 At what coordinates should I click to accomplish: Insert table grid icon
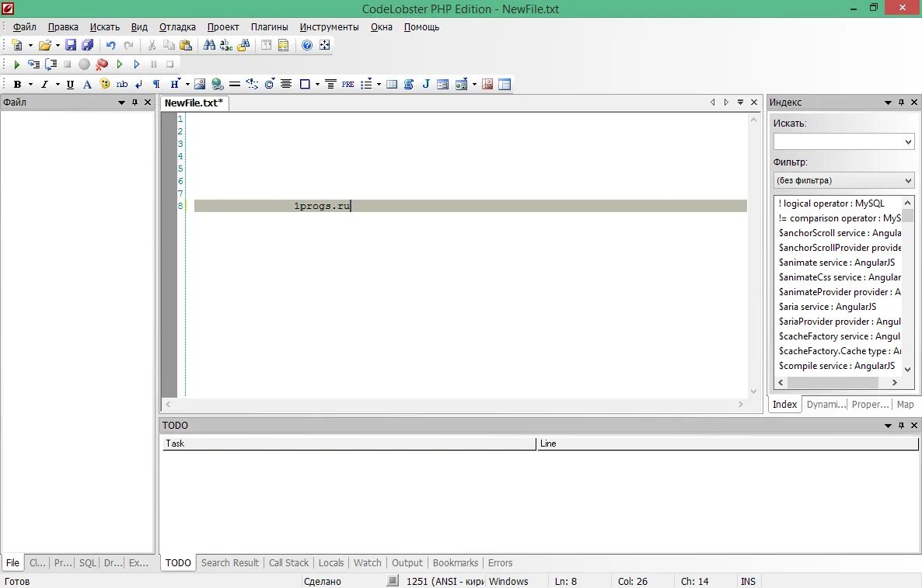pos(392,85)
